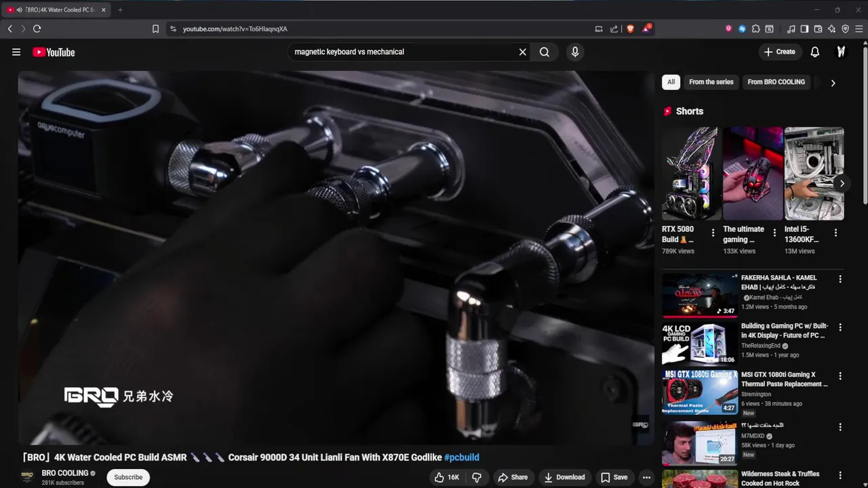Open the music note playlist icon

click(x=791, y=29)
